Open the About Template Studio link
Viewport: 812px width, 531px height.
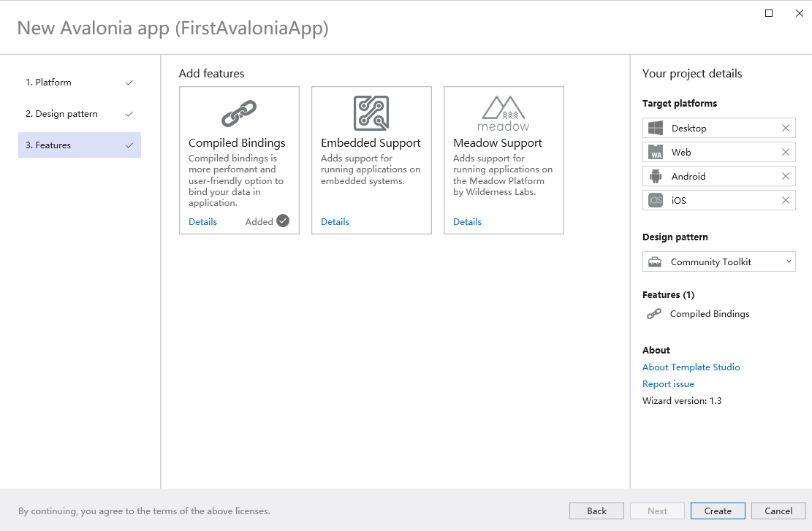pos(691,367)
